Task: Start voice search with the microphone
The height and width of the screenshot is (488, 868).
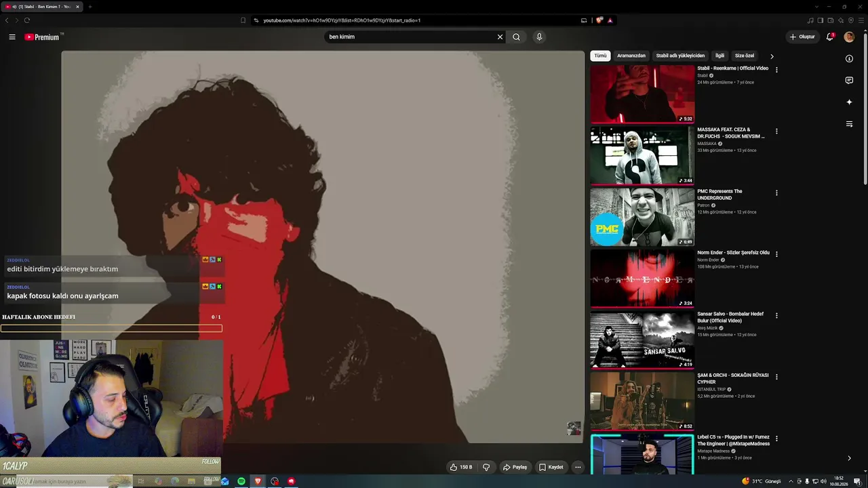Action: click(539, 37)
